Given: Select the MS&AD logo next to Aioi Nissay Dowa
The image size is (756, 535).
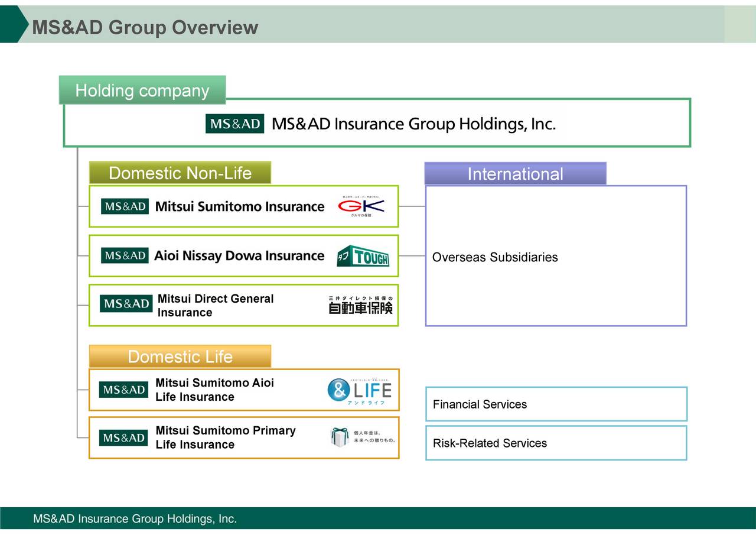Looking at the screenshot, I should [x=123, y=255].
